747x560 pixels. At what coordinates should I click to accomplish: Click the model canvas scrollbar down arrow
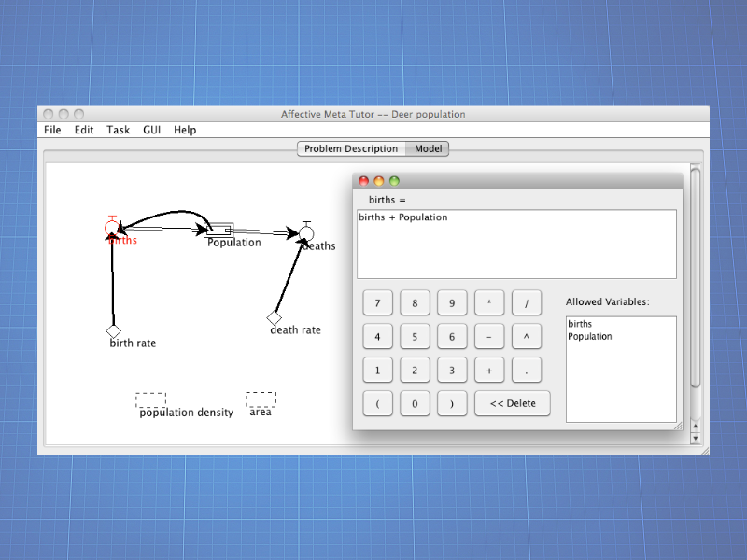click(x=696, y=439)
